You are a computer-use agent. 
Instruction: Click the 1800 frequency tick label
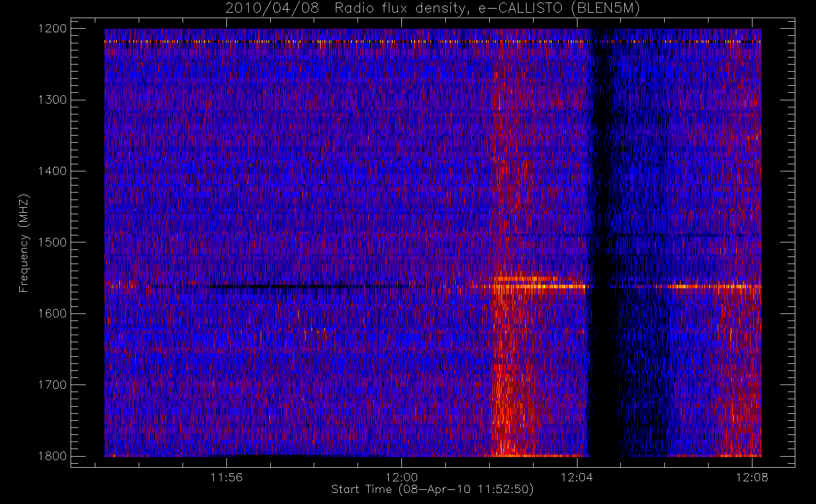[52, 456]
